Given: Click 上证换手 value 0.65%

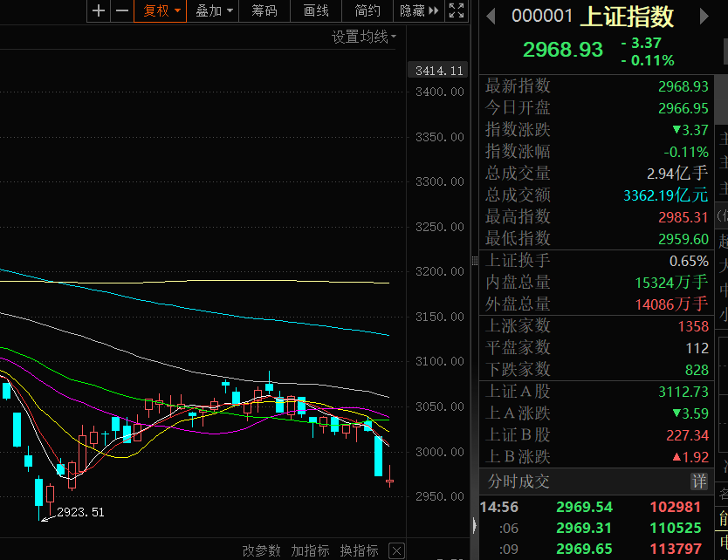Looking at the screenshot, I should (x=689, y=261).
